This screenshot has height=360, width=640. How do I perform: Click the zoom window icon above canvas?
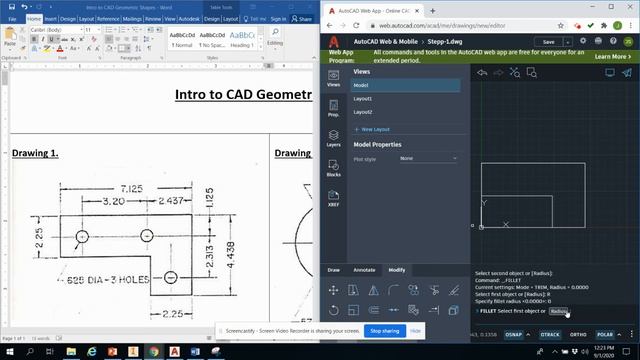[531, 73]
